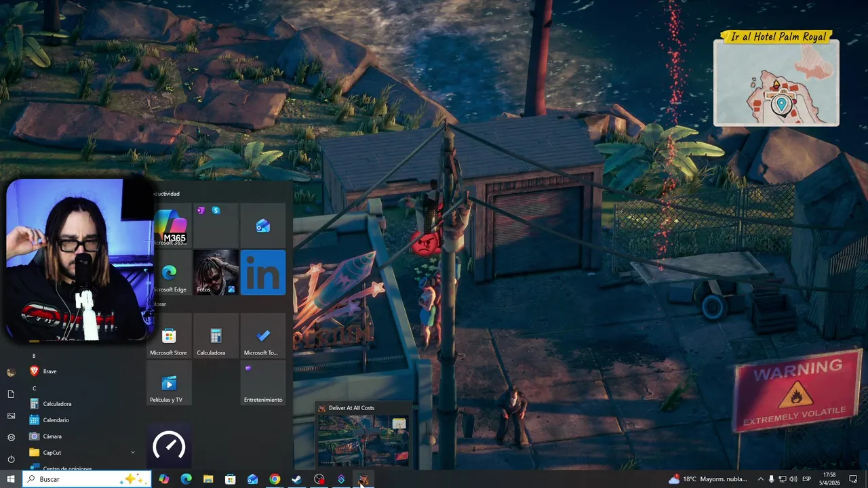
Task: Open Microsoft Store taskbar icon
Action: 231,479
